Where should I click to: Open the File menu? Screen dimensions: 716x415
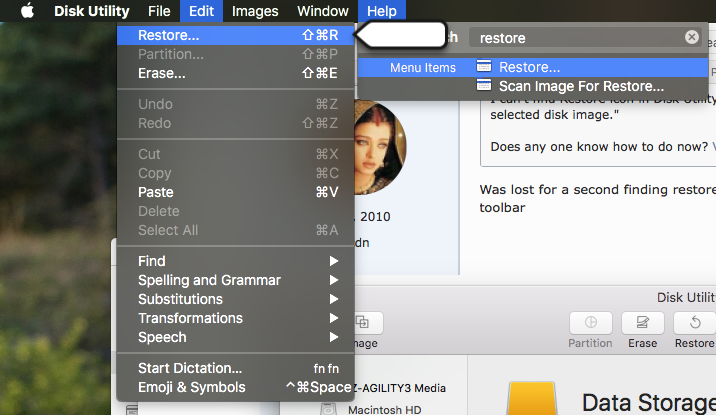click(x=159, y=11)
